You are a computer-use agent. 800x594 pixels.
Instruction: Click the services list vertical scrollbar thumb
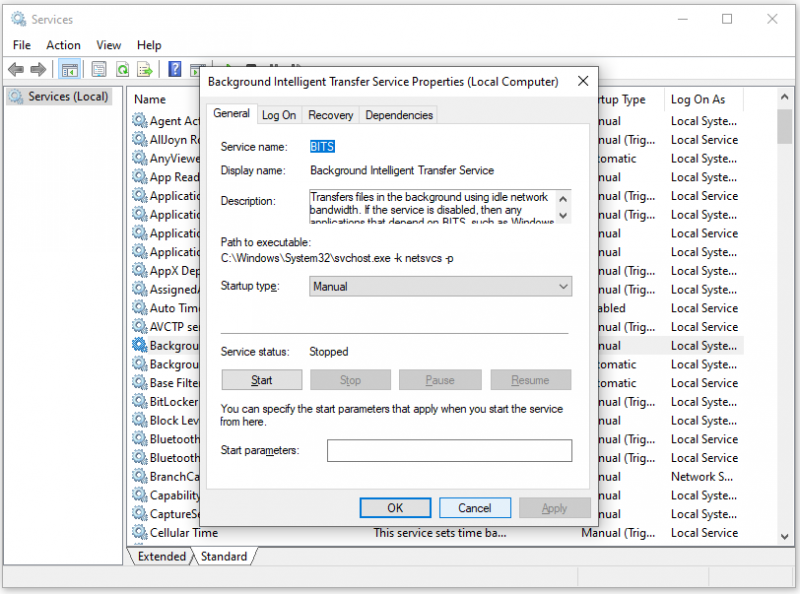click(784, 127)
